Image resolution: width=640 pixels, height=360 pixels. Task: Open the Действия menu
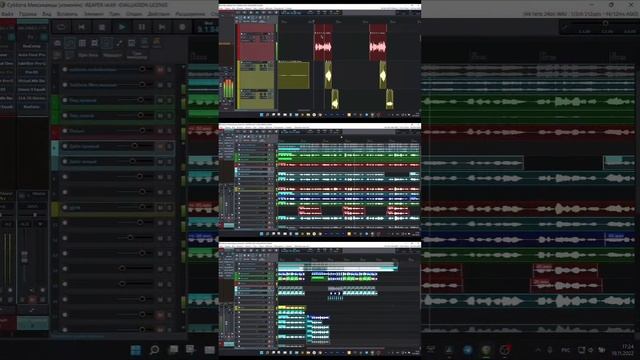pos(158,14)
